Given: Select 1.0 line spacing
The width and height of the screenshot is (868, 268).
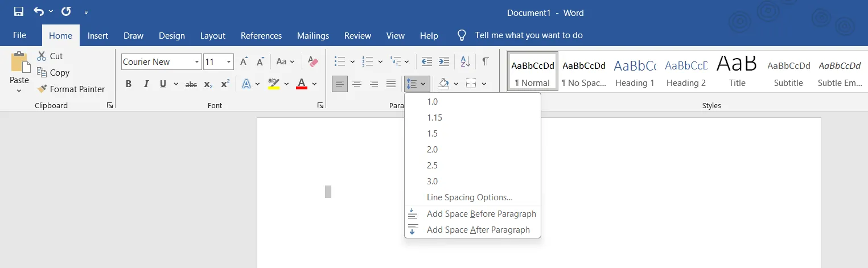Looking at the screenshot, I should click(472, 101).
